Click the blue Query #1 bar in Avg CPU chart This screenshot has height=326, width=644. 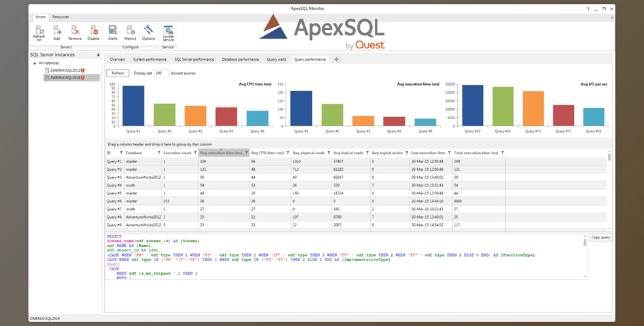tap(133, 105)
